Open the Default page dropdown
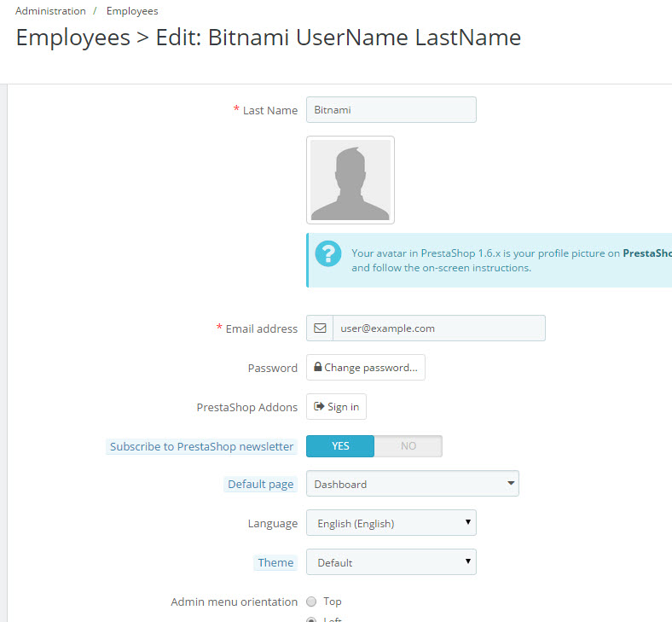This screenshot has height=622, width=672. click(x=412, y=484)
